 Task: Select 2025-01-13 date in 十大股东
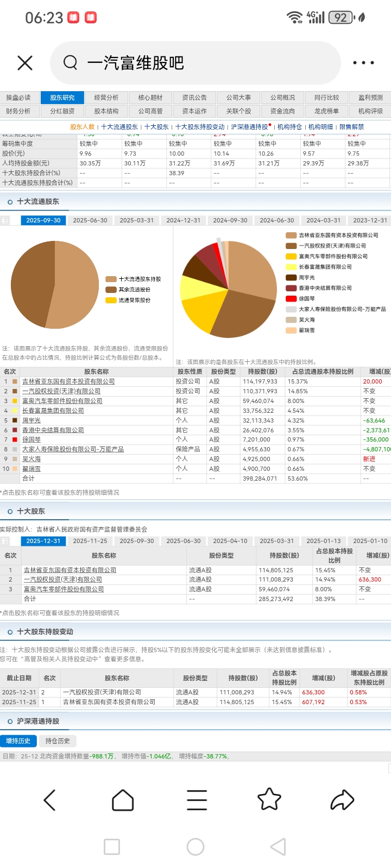point(324,541)
